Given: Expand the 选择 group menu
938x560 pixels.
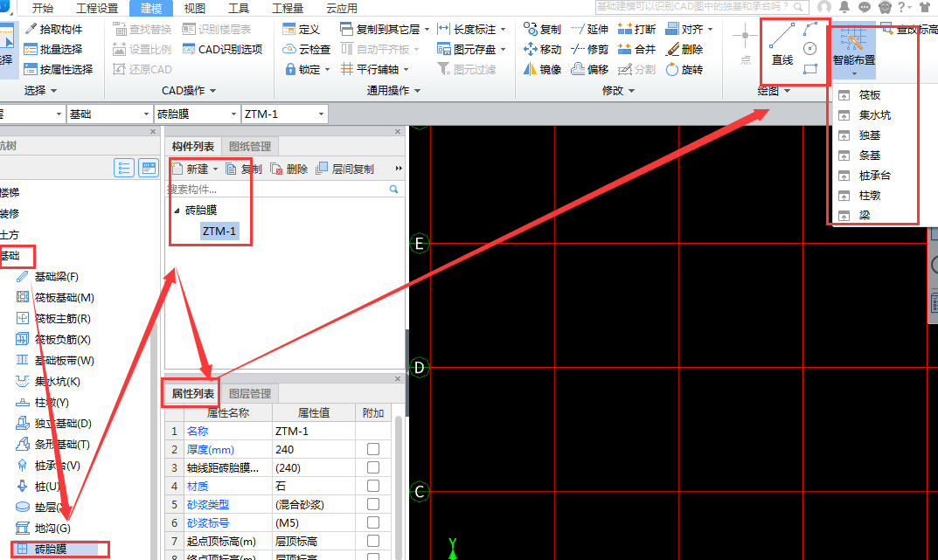Looking at the screenshot, I should (41, 90).
